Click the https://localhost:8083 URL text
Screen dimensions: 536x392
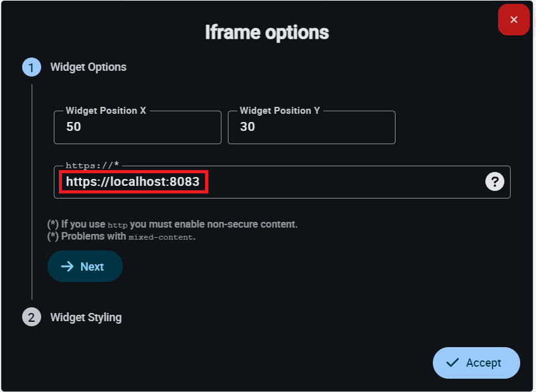[133, 182]
